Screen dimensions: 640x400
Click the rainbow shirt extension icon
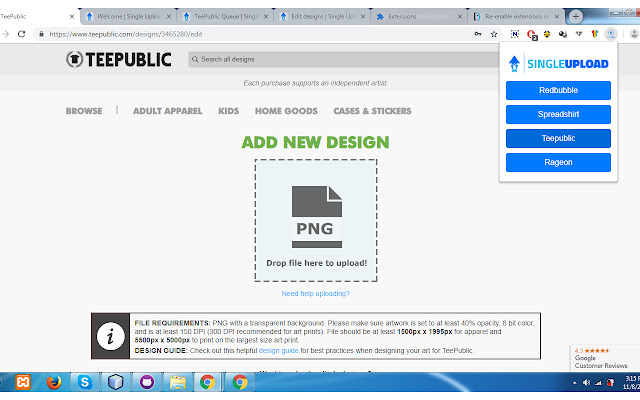(595, 34)
